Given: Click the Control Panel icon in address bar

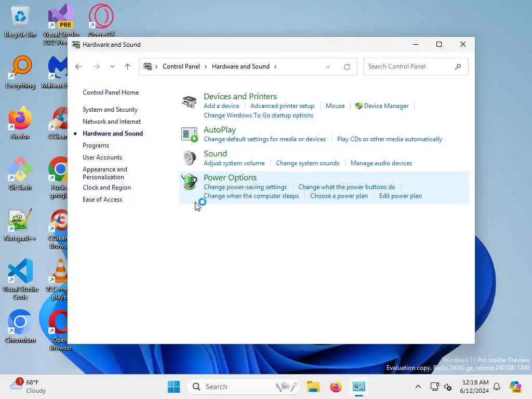Looking at the screenshot, I should tap(148, 66).
